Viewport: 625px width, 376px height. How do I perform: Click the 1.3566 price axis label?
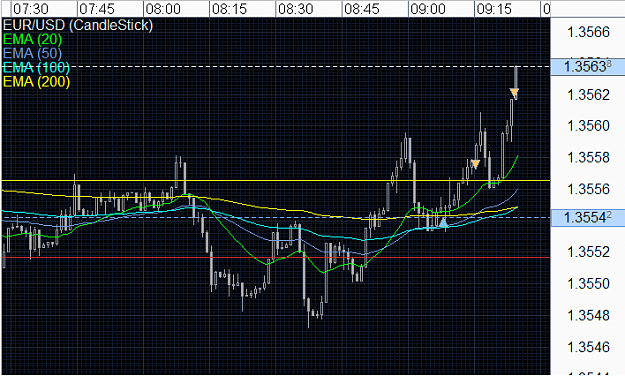588,32
